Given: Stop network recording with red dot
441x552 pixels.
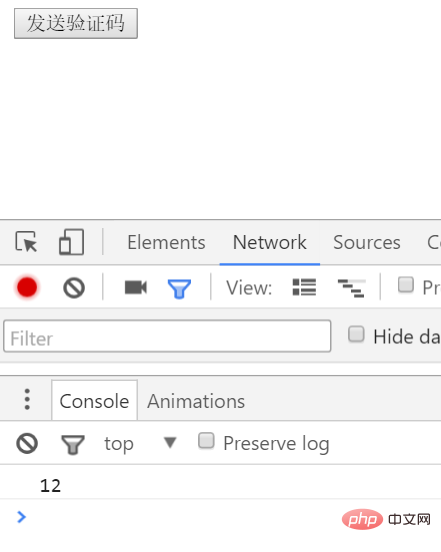Looking at the screenshot, I should [x=27, y=287].
